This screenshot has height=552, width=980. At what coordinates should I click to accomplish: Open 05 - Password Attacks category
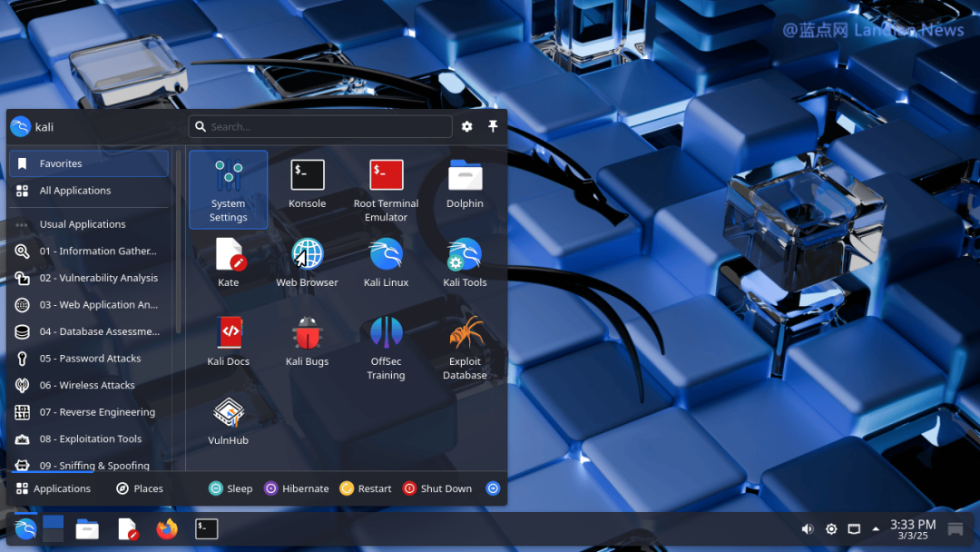click(89, 359)
